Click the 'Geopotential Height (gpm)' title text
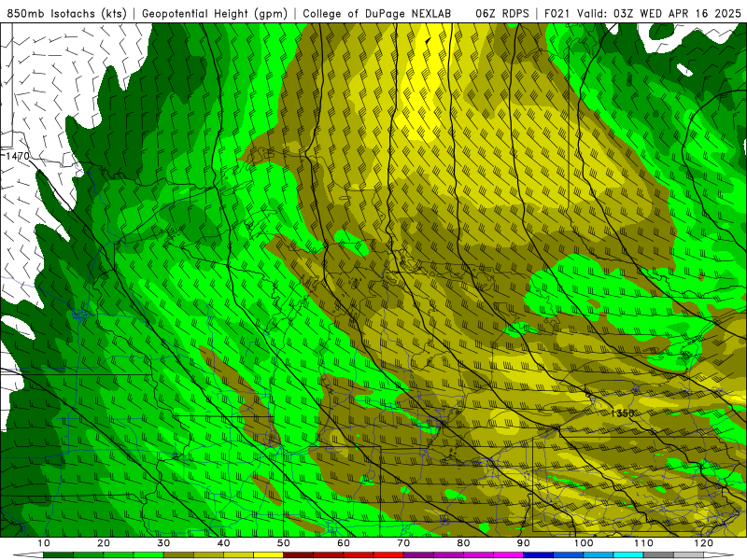 point(215,13)
